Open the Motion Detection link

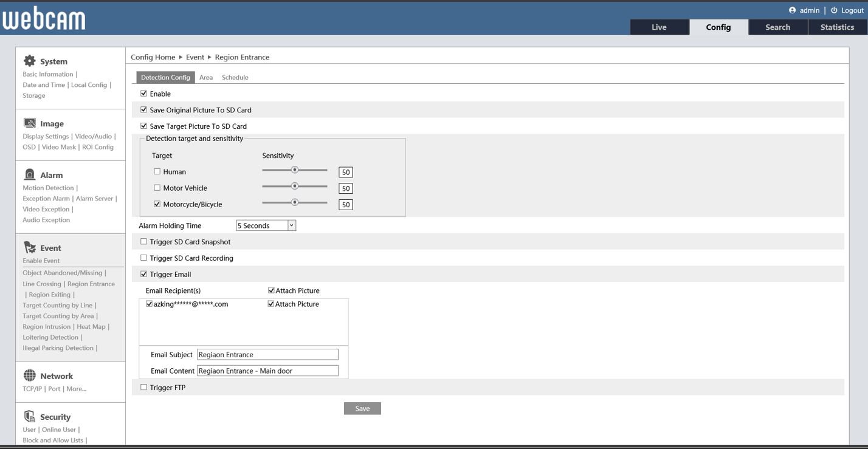48,188
